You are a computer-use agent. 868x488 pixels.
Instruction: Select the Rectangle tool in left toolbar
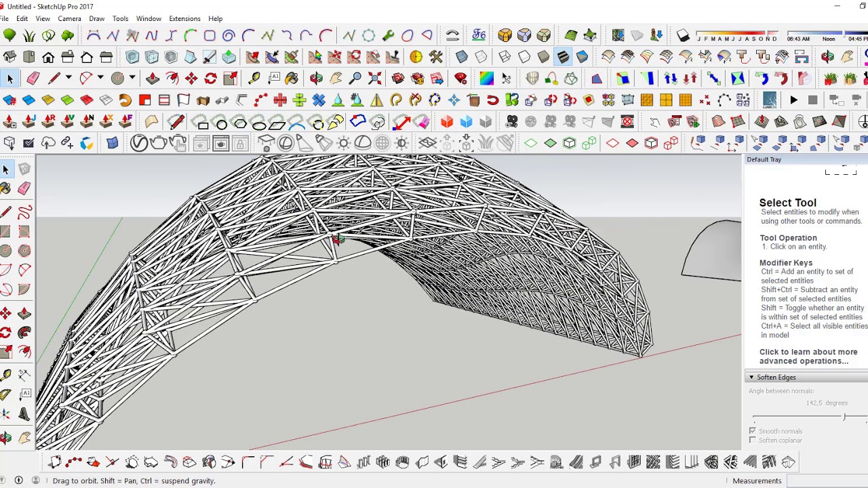(x=6, y=232)
